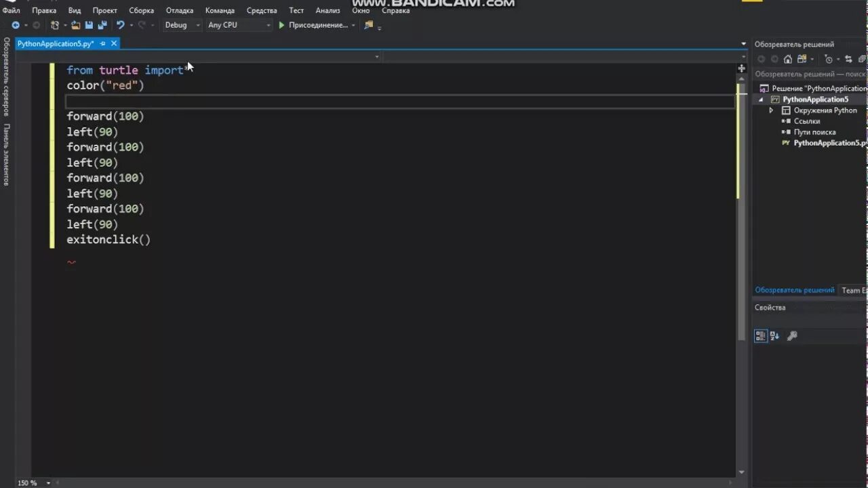The image size is (868, 488).
Task: Click the color("red") code line
Action: click(x=105, y=86)
